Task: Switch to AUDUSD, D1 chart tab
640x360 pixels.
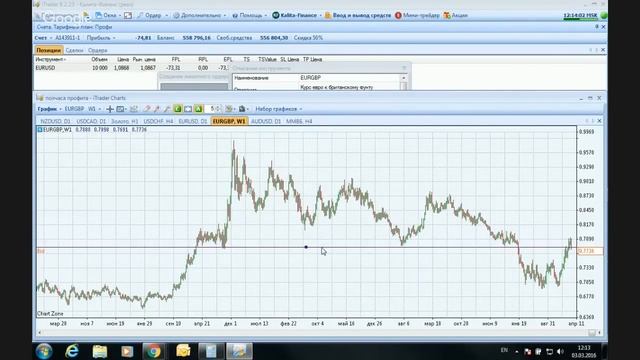Action: [x=266, y=121]
